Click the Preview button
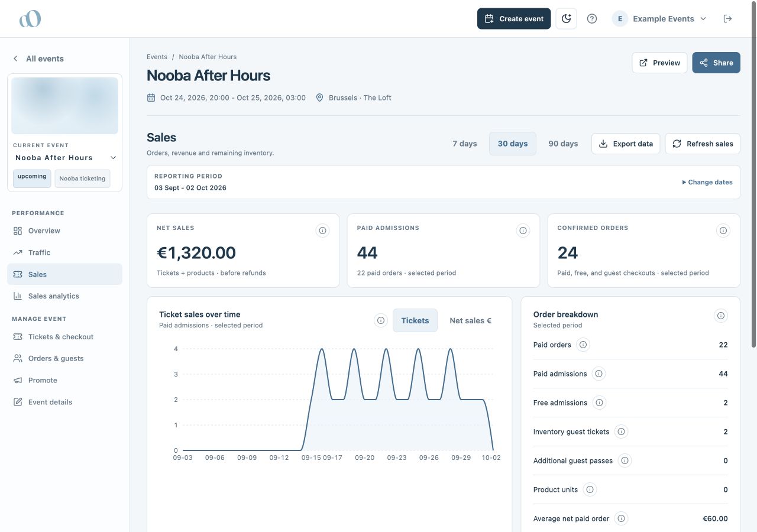Image resolution: width=757 pixels, height=532 pixels. tap(659, 63)
